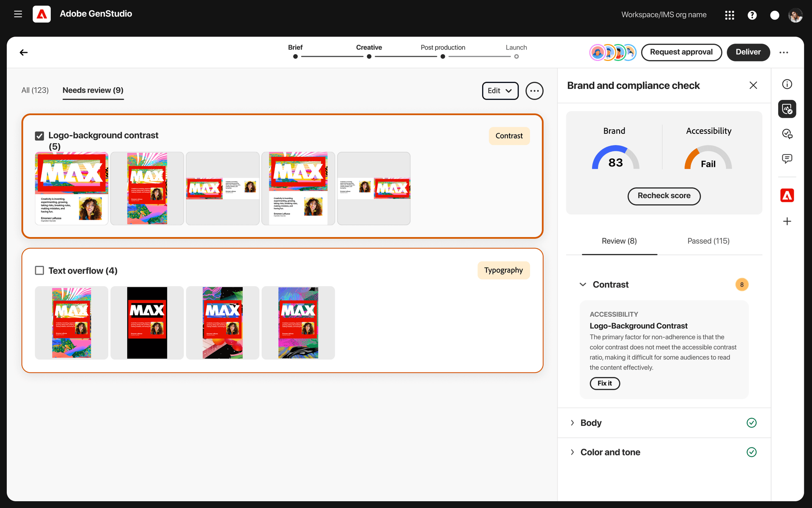Viewport: 812px width, 508px height.
Task: Click the Workspace/IMS org name text
Action: coord(664,15)
